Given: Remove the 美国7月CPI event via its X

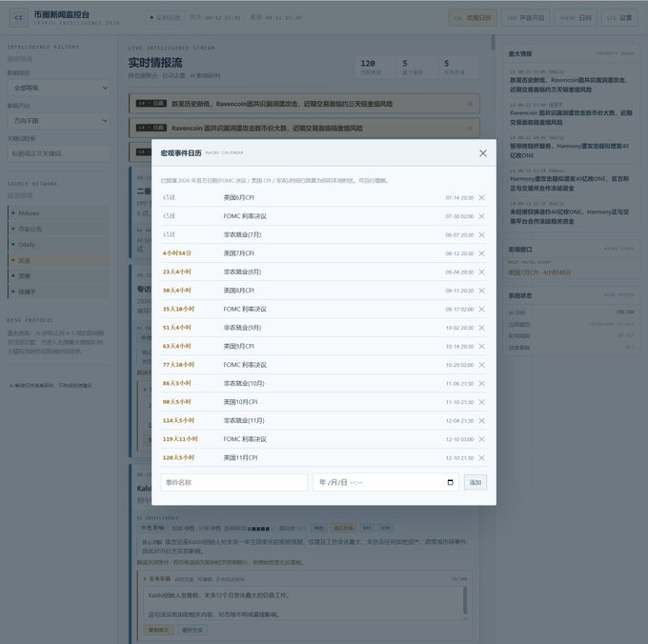Looking at the screenshot, I should [482, 253].
